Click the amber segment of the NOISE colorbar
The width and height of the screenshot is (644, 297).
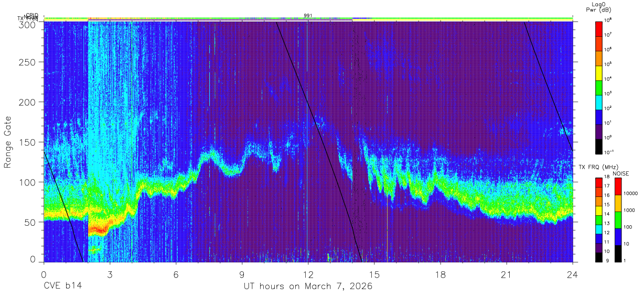click(618, 203)
